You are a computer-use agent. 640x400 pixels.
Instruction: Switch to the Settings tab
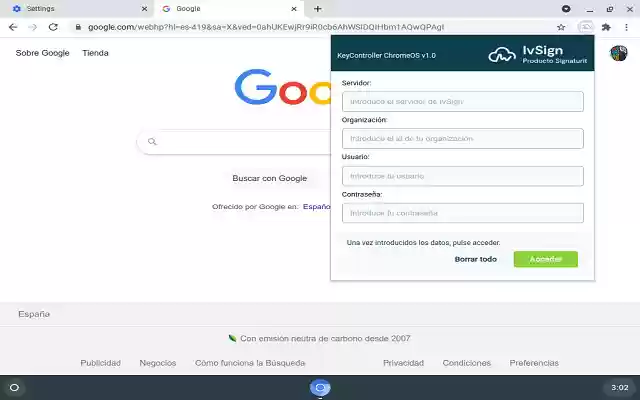click(76, 9)
